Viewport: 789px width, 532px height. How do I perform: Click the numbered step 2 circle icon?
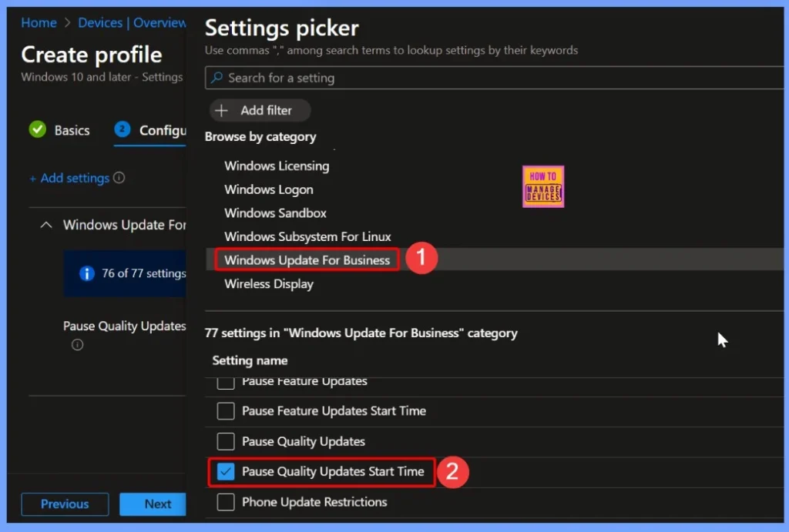coord(122,129)
